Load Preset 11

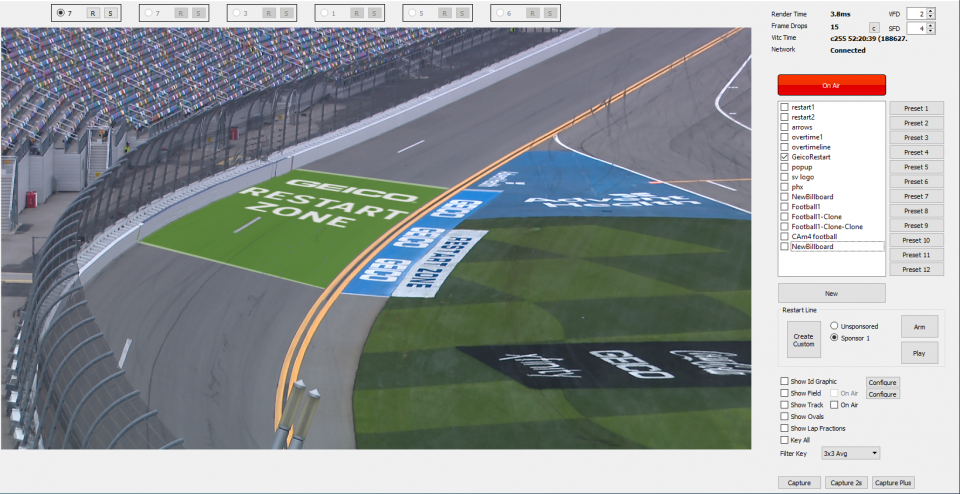click(x=916, y=255)
